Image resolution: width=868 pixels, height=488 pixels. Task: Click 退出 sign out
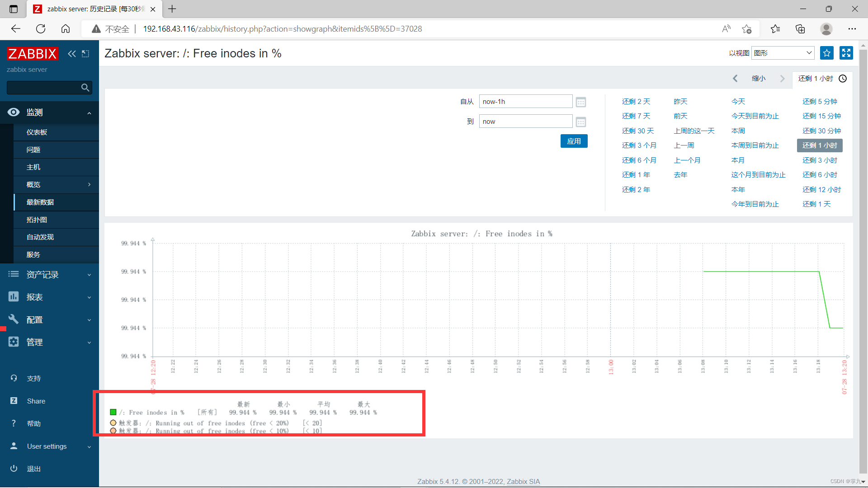(x=33, y=469)
